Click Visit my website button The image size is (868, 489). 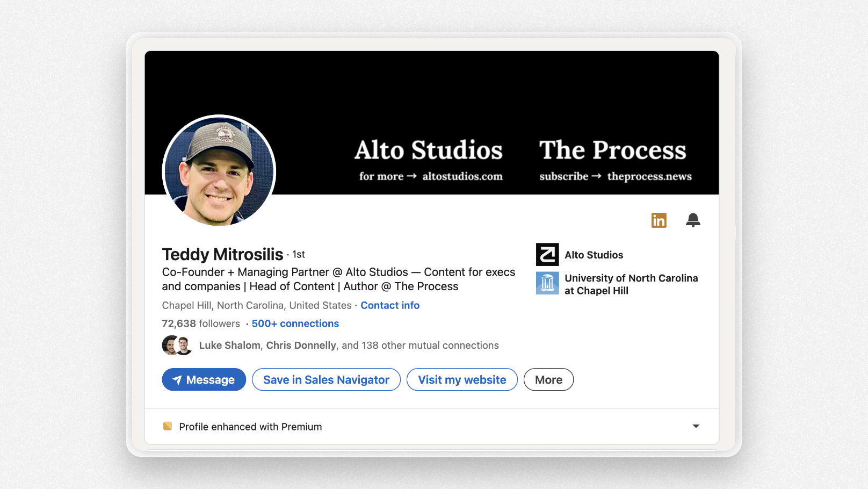(x=462, y=379)
